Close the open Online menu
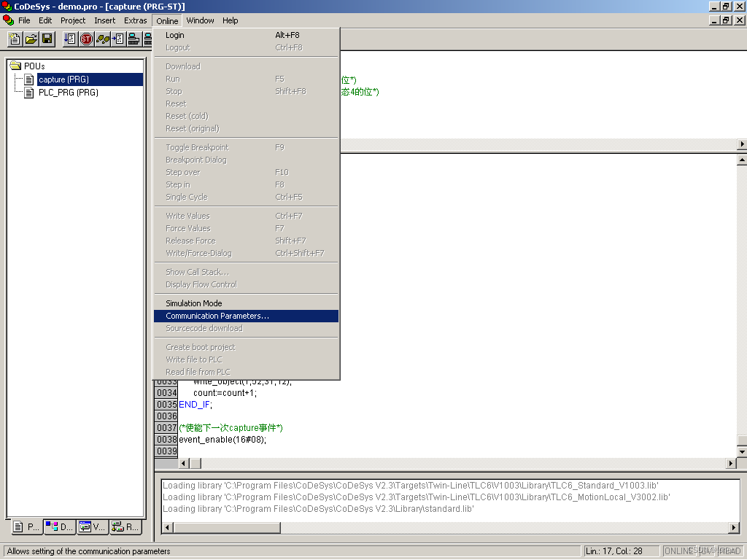 pyautogui.click(x=167, y=20)
